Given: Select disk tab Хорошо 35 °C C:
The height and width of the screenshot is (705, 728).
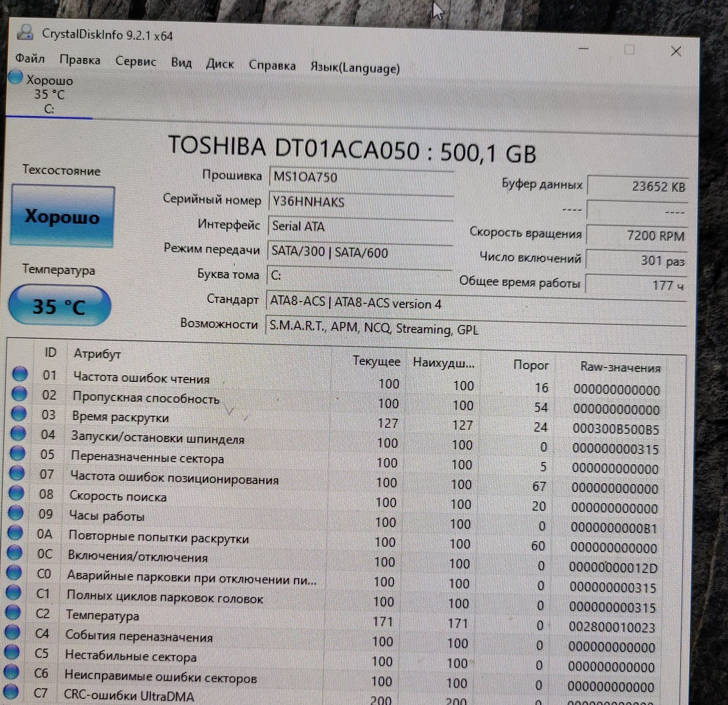Looking at the screenshot, I should coord(49,95).
